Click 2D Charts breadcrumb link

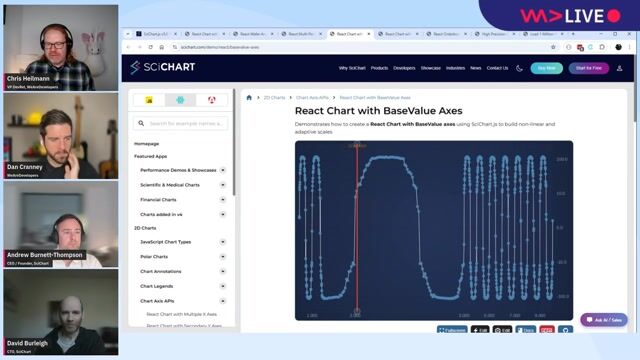[274, 98]
